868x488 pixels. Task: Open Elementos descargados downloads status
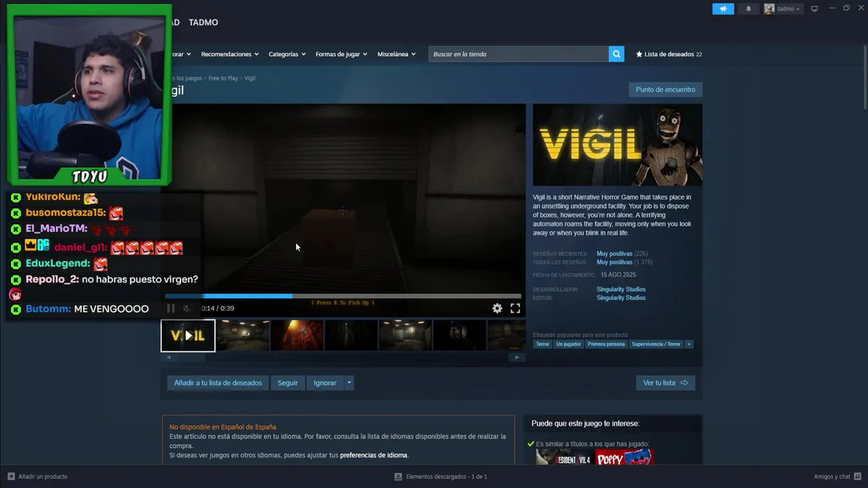pos(441,476)
